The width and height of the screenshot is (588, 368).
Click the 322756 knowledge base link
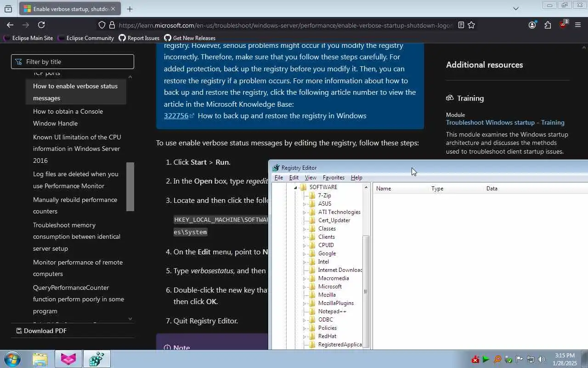(176, 115)
